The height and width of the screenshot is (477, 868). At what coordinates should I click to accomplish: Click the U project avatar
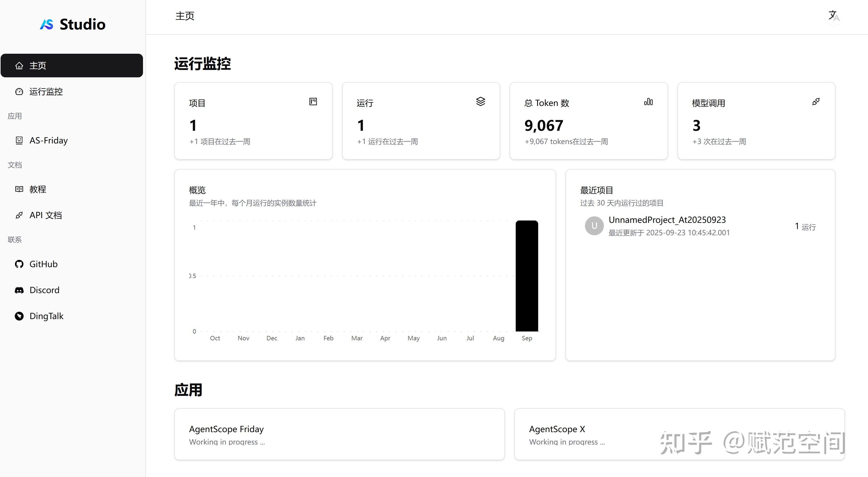pos(594,226)
